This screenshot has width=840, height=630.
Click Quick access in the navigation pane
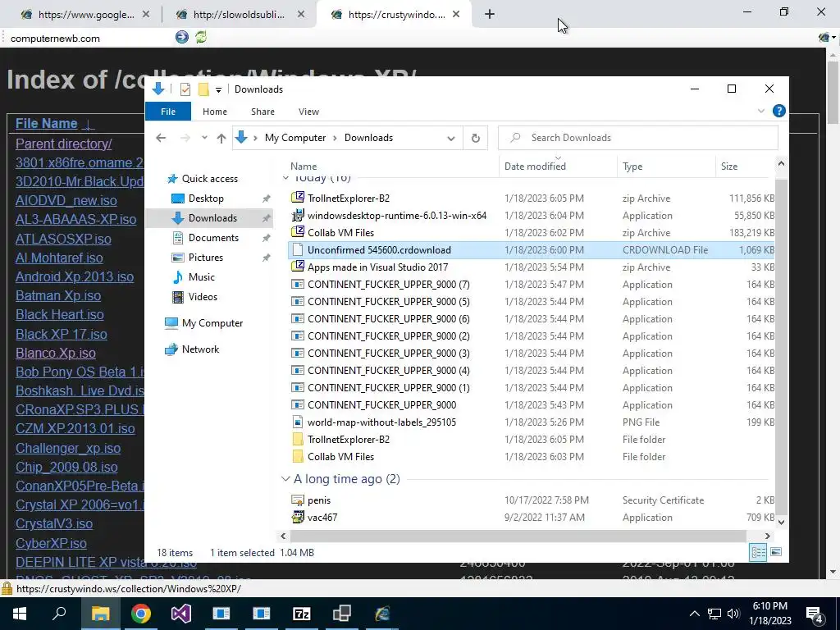209,178
